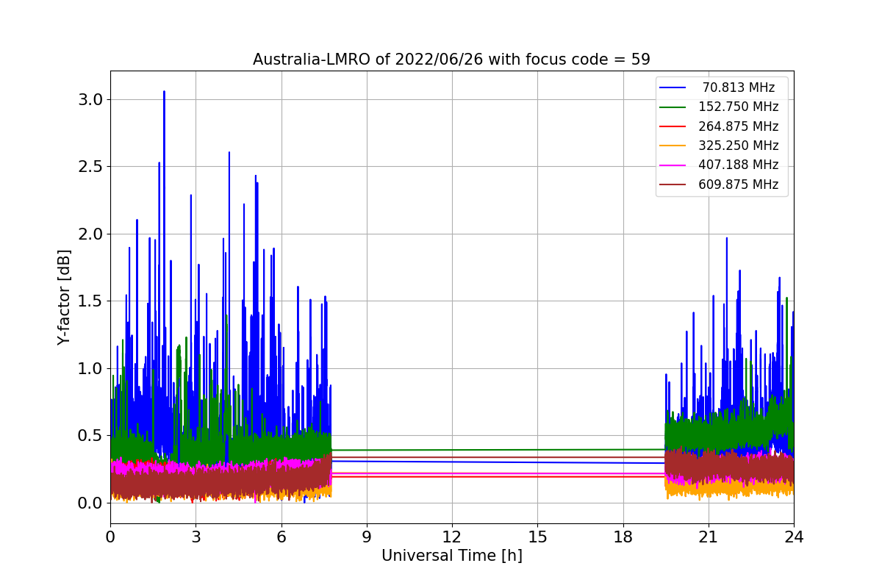Click the green line swatch in legend

673,107
